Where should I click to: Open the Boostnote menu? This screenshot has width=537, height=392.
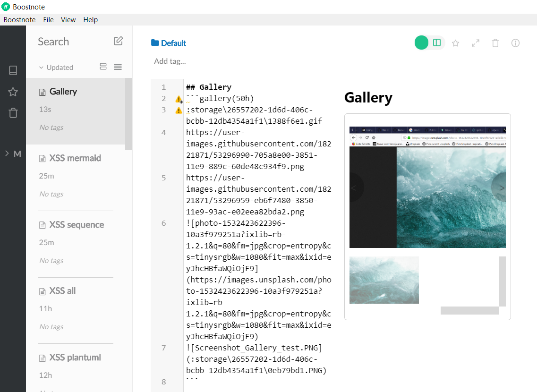coord(19,20)
